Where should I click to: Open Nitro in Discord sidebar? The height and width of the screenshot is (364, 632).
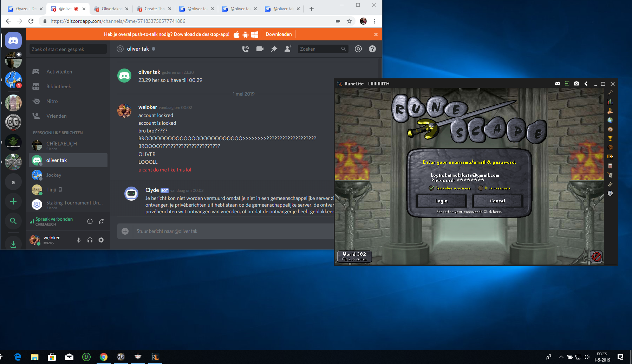(68, 101)
